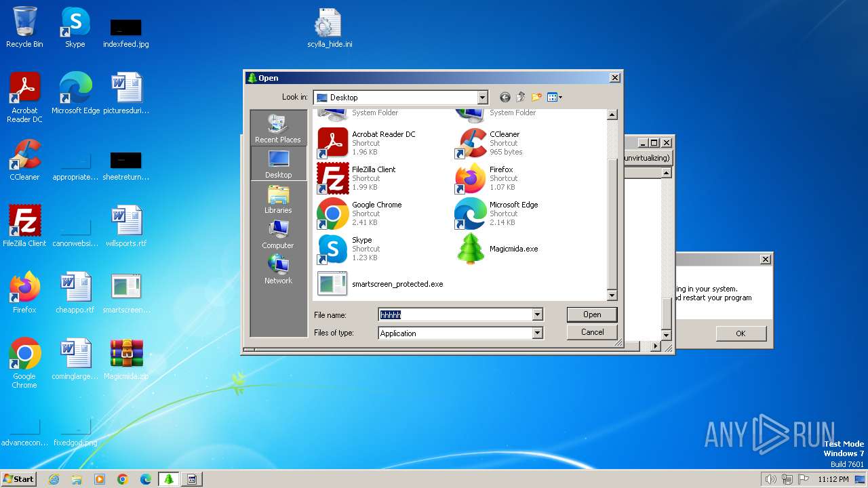
Task: Select CCleaner desktop shortcut
Action: tap(24, 160)
